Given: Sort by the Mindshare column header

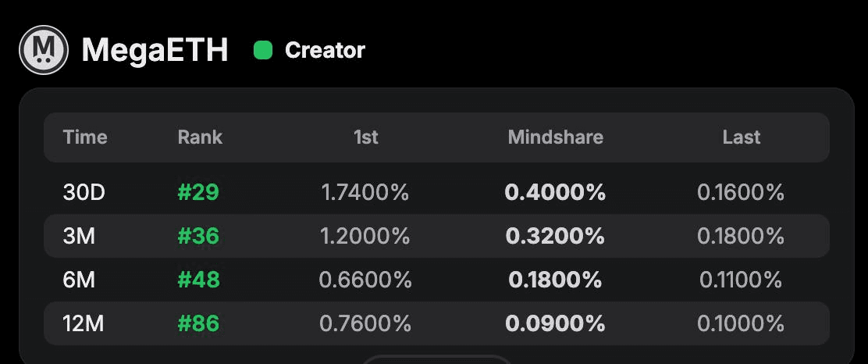Looking at the screenshot, I should pos(555,137).
